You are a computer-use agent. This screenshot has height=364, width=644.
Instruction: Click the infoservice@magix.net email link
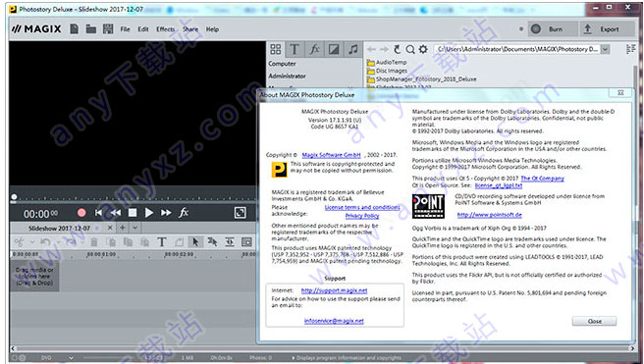[334, 321]
